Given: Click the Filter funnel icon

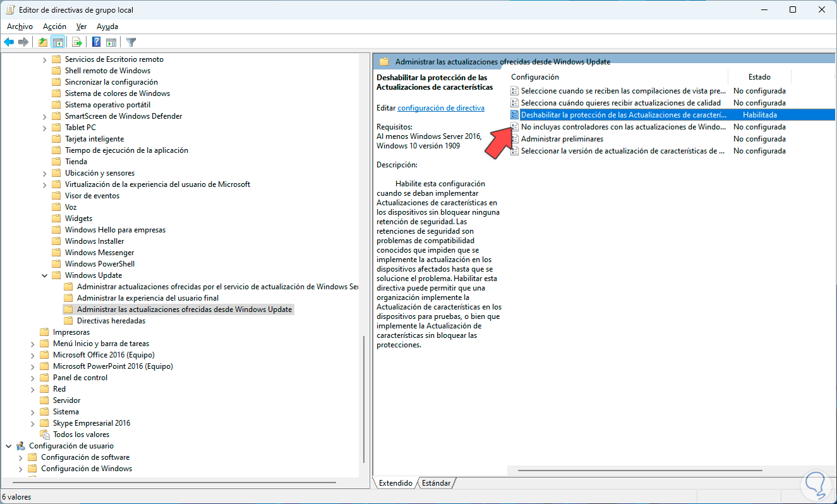Looking at the screenshot, I should [131, 42].
